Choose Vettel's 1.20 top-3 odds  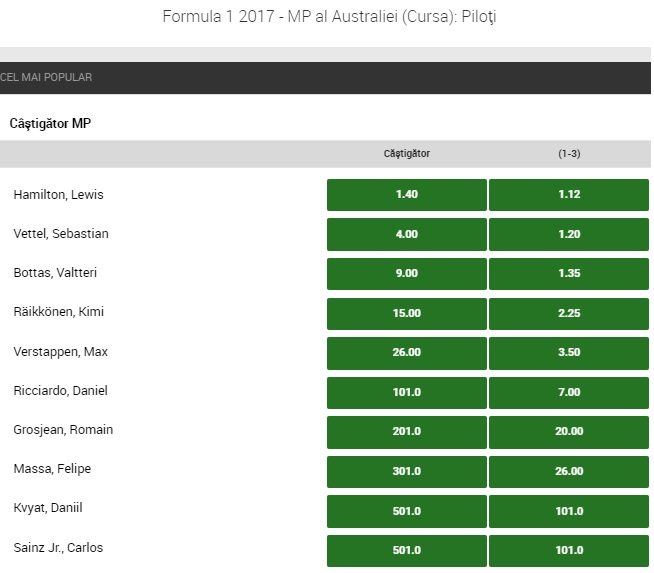click(x=569, y=234)
